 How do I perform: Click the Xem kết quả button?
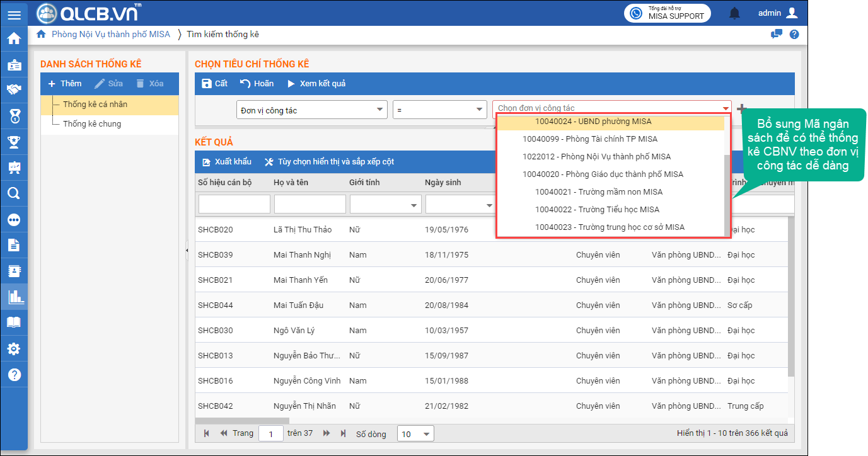click(316, 84)
